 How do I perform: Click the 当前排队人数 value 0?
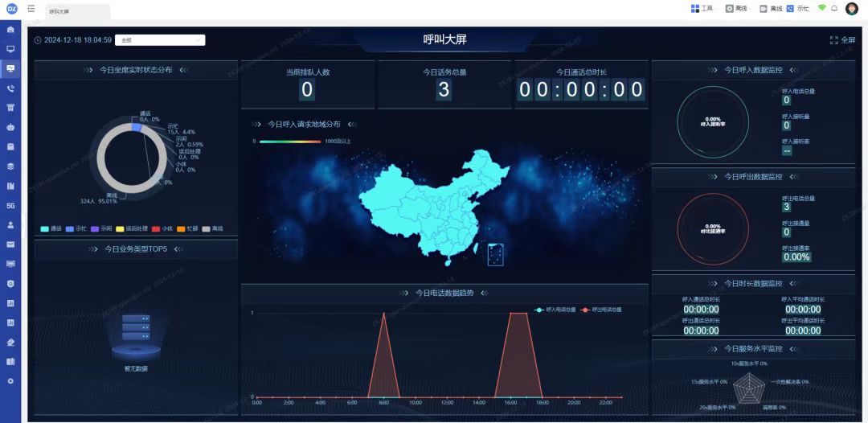307,90
